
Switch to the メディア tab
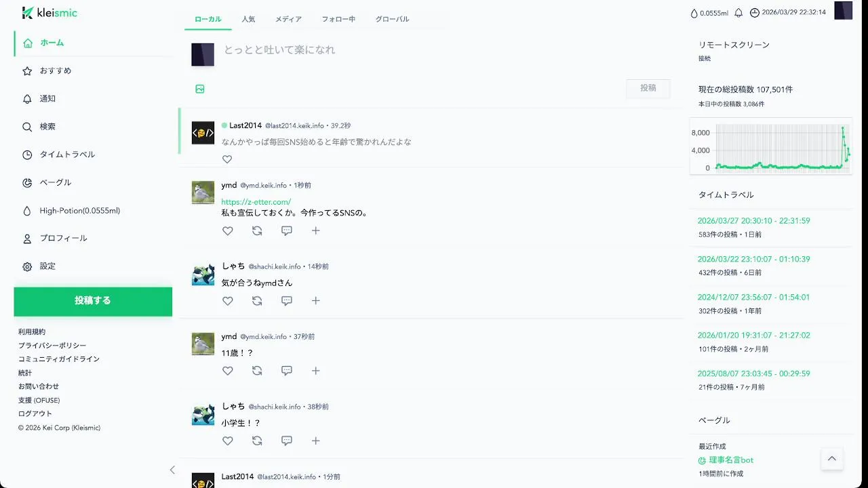pos(288,19)
